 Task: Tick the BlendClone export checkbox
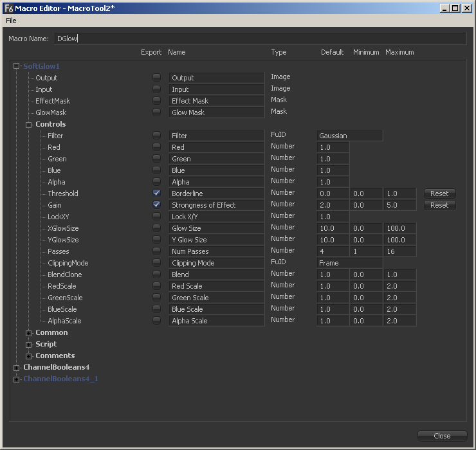pos(157,274)
